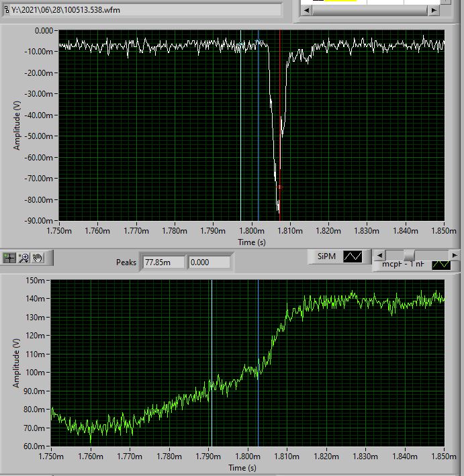The width and height of the screenshot is (464, 476).
Task: Click the mcpF - 1 nF plot legend sample
Action: coord(441,265)
